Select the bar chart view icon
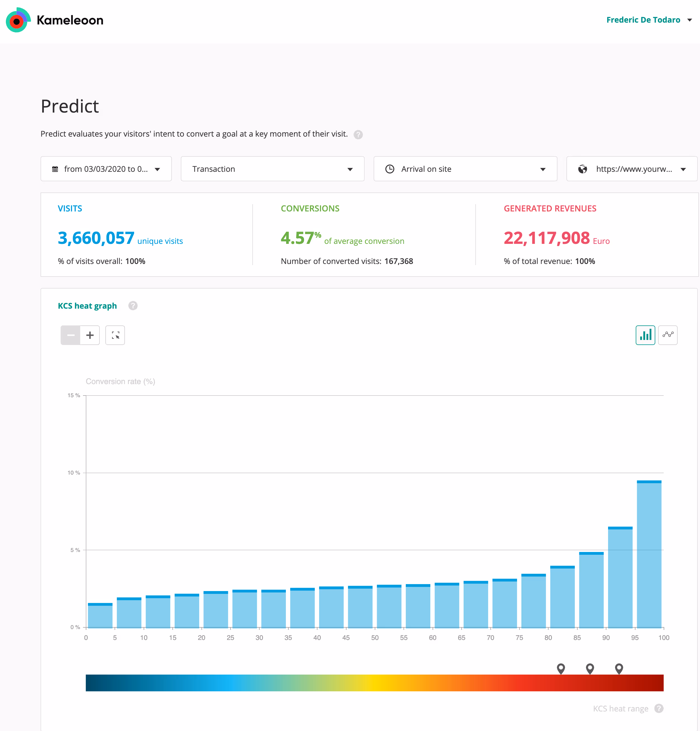700x731 pixels. (645, 335)
